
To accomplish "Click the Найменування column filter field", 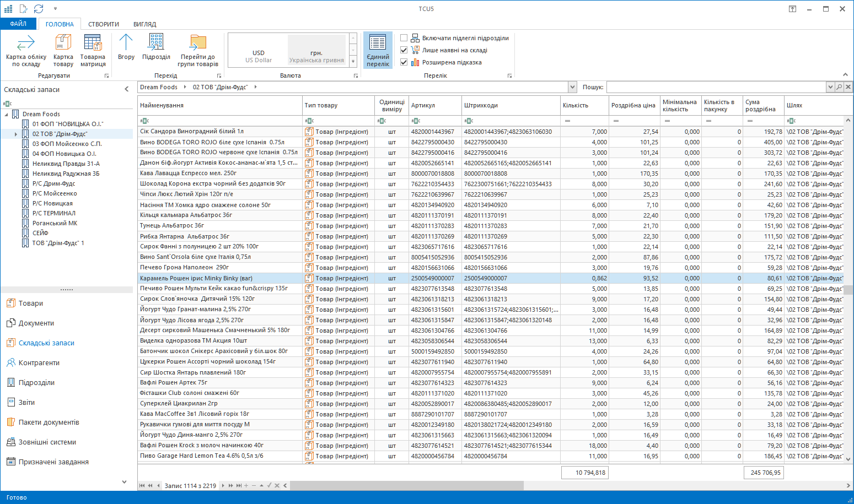I will [219, 121].
